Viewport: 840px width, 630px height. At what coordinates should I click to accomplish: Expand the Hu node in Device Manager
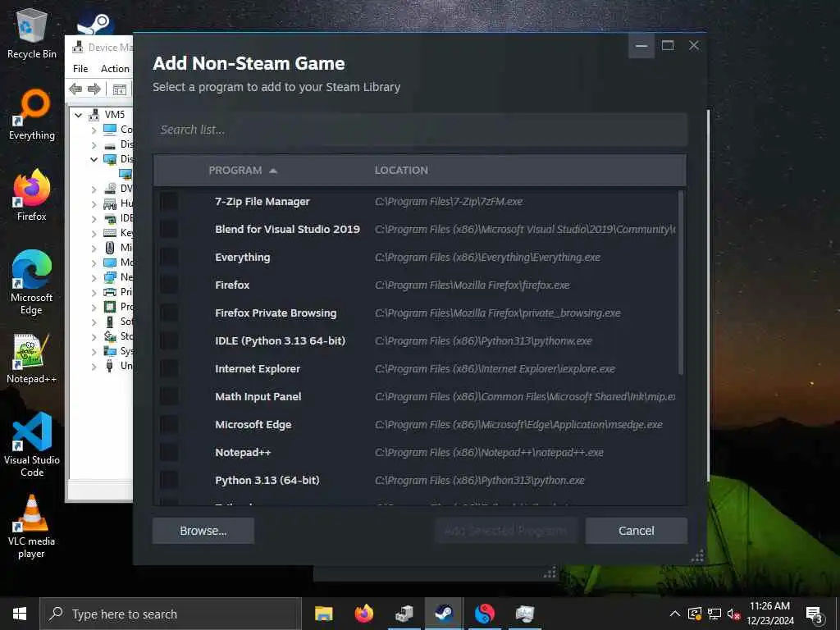pyautogui.click(x=94, y=204)
